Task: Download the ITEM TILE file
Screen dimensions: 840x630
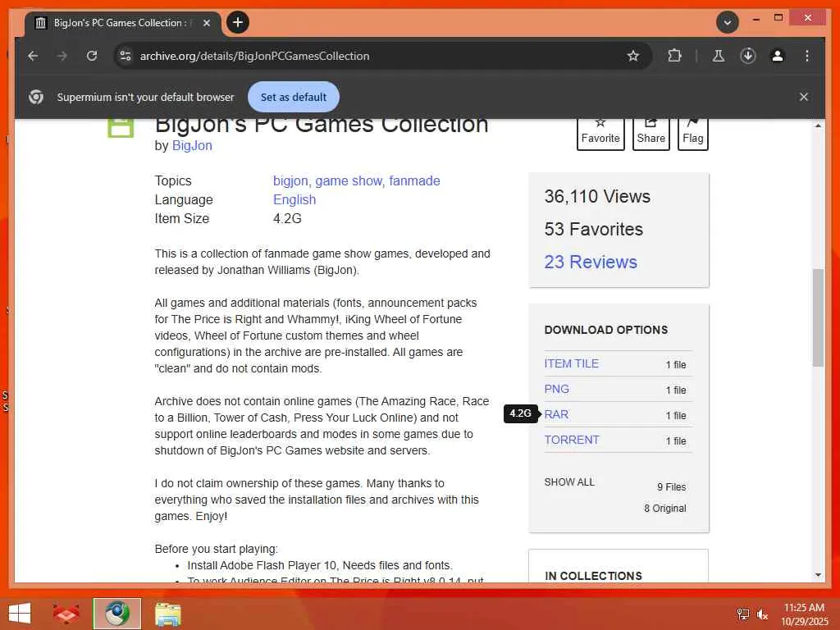Action: pyautogui.click(x=572, y=363)
